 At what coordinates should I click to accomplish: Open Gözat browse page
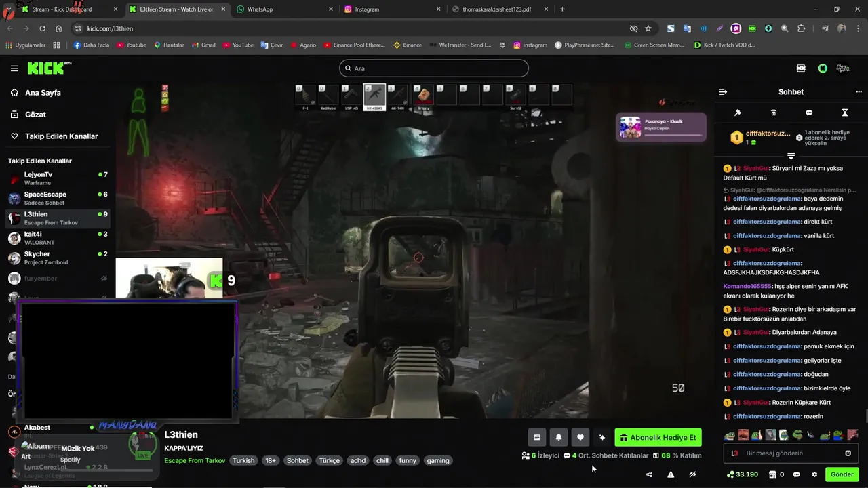[35, 115]
